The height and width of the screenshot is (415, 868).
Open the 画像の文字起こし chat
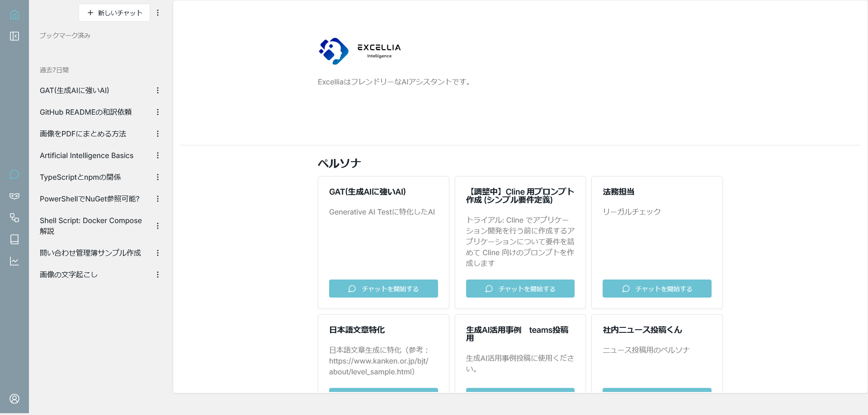tap(69, 275)
